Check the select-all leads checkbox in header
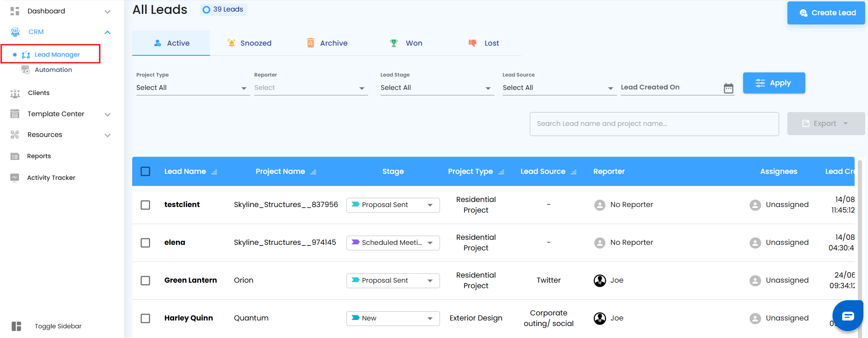Image resolution: width=868 pixels, height=338 pixels. coord(146,172)
